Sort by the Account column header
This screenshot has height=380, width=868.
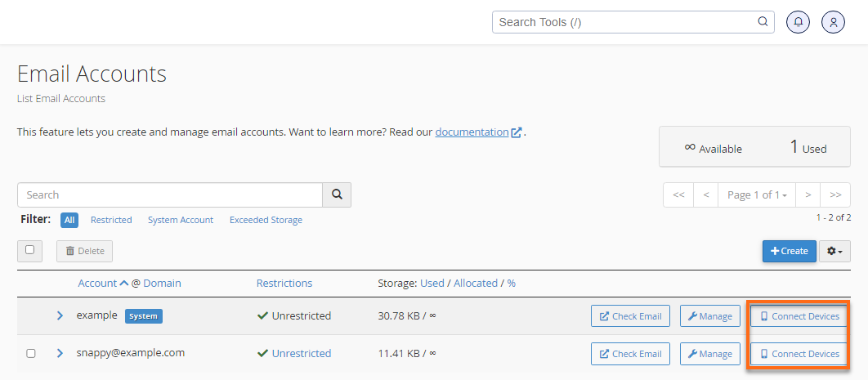(x=98, y=284)
